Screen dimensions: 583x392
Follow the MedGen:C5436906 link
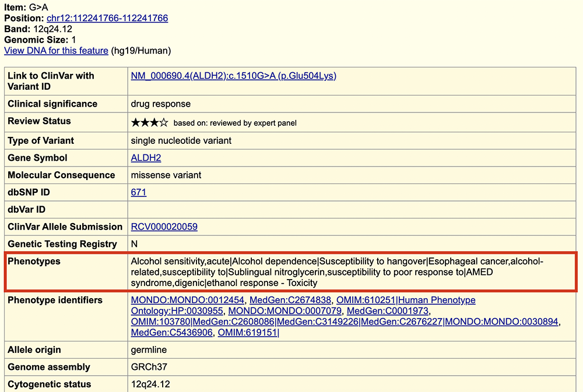pos(172,333)
